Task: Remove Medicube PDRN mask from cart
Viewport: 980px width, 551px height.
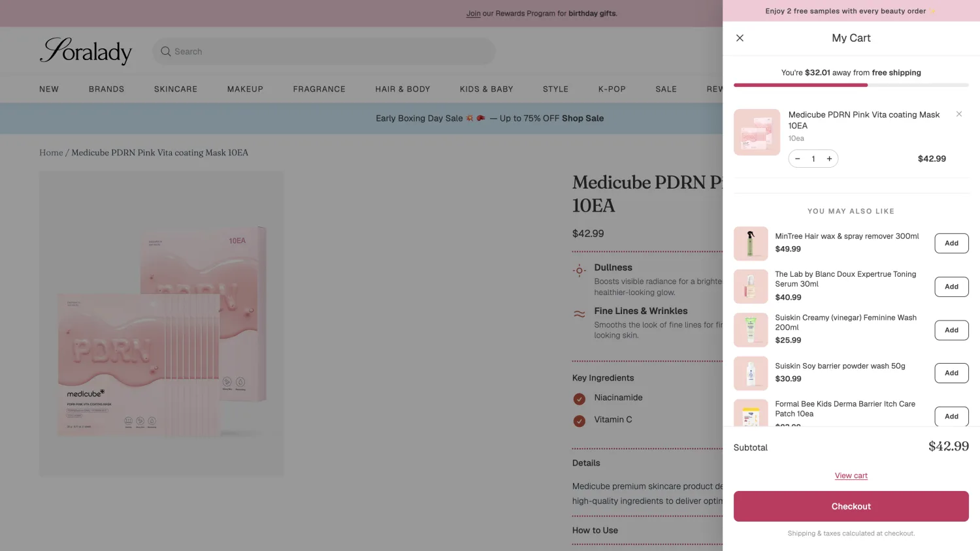Action: tap(959, 114)
